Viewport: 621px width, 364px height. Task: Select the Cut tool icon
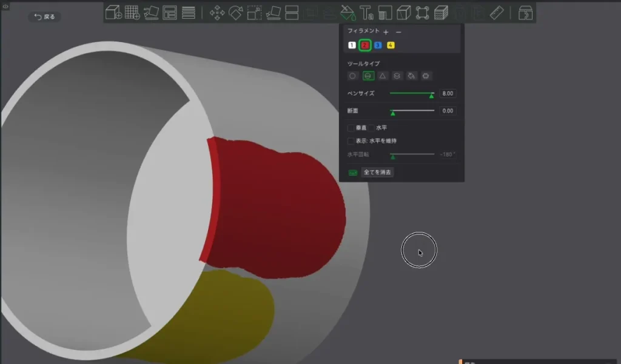coord(292,13)
